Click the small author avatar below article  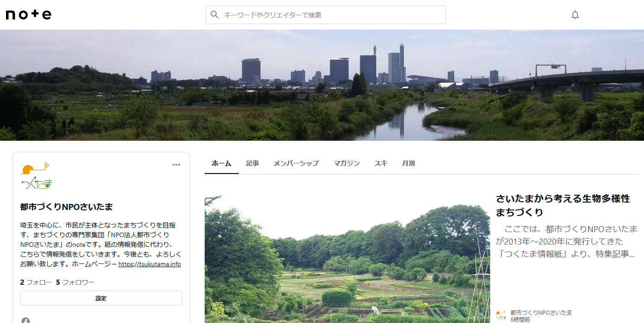[501, 315]
